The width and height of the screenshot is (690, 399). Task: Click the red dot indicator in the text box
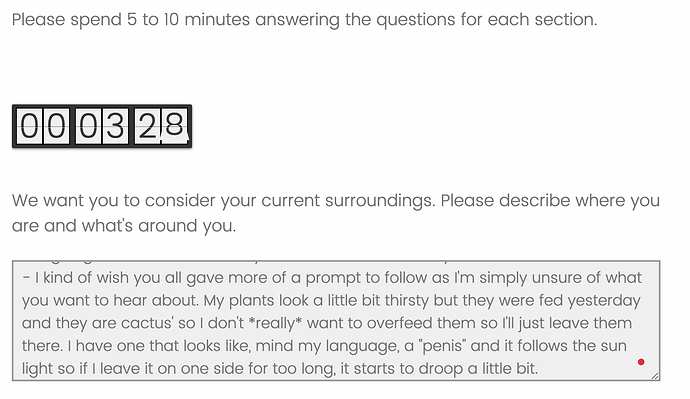[x=641, y=362]
